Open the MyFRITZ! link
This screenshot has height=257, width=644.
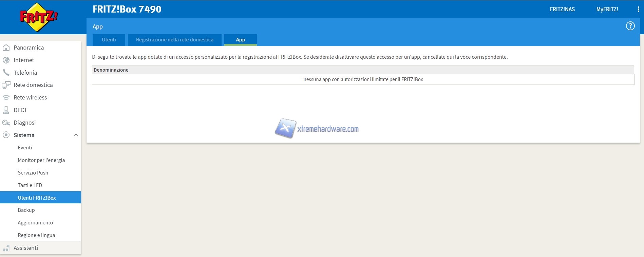(607, 10)
